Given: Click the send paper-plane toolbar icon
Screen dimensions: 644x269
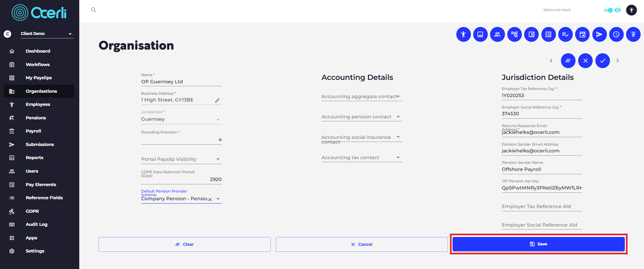Looking at the screenshot, I should [599, 34].
